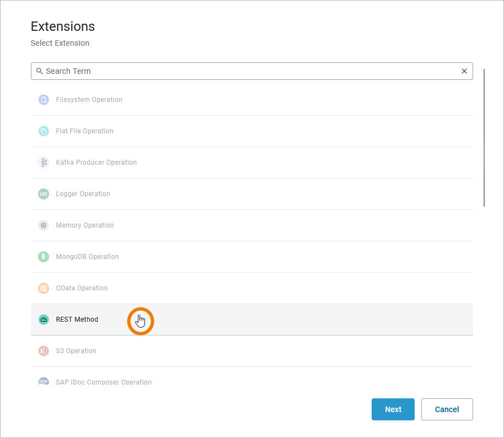This screenshot has width=504, height=438.
Task: Click the REST Method cloud icon
Action: click(x=44, y=320)
